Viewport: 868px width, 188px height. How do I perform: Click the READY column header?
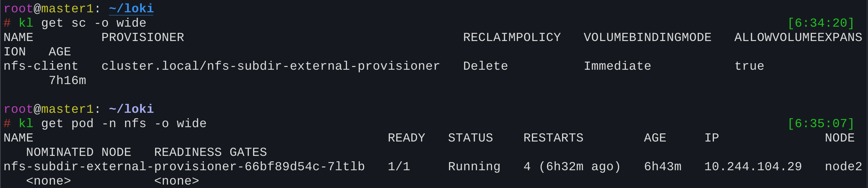406,138
